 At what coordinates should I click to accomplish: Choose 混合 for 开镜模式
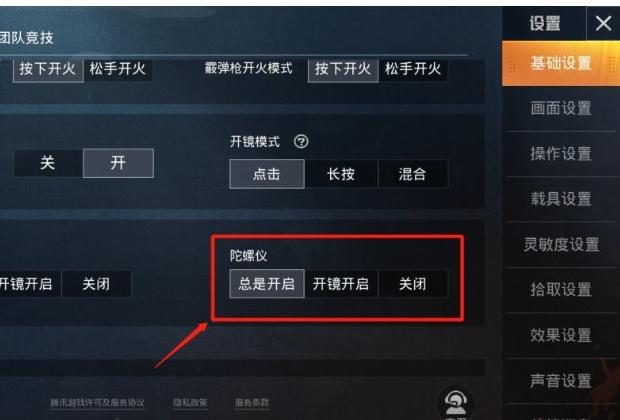click(x=413, y=174)
